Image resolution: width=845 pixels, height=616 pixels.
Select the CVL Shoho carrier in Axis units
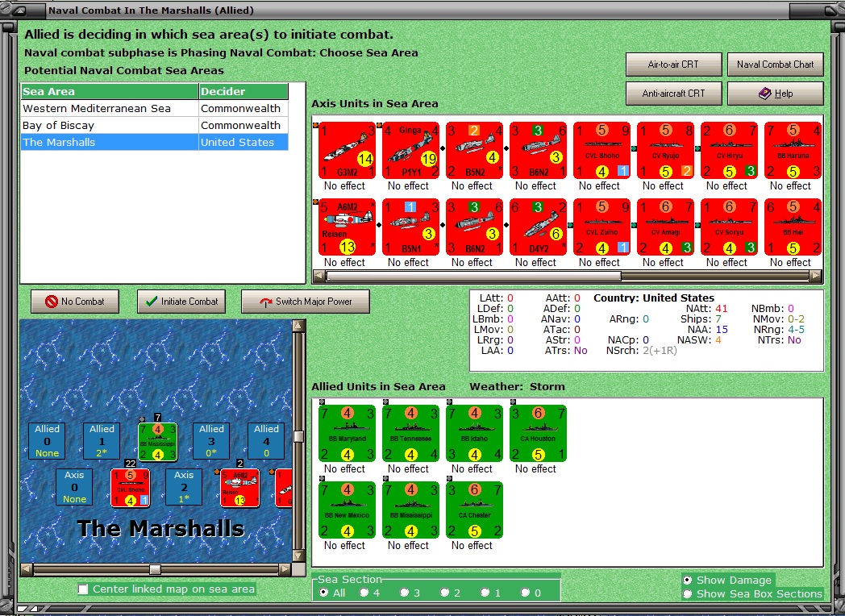pos(602,150)
